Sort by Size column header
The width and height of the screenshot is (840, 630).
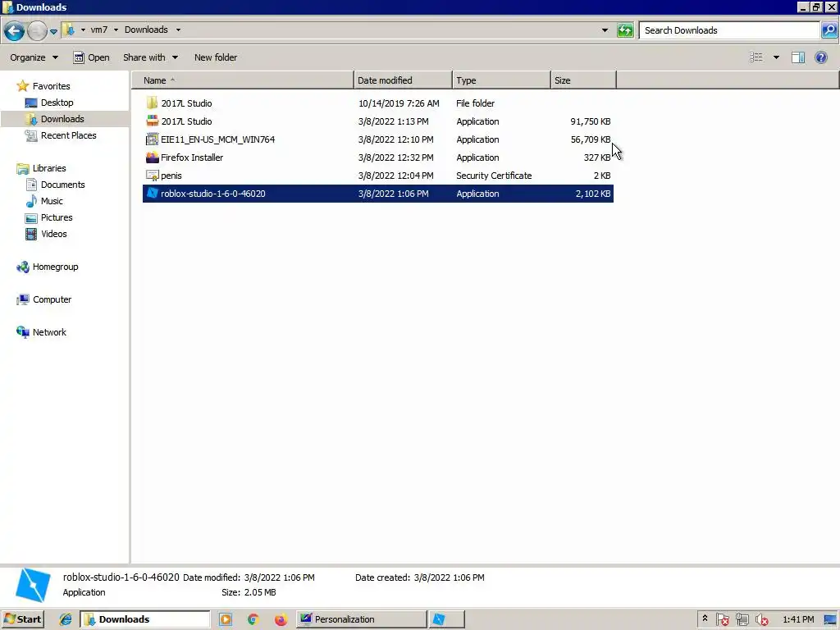tap(583, 80)
